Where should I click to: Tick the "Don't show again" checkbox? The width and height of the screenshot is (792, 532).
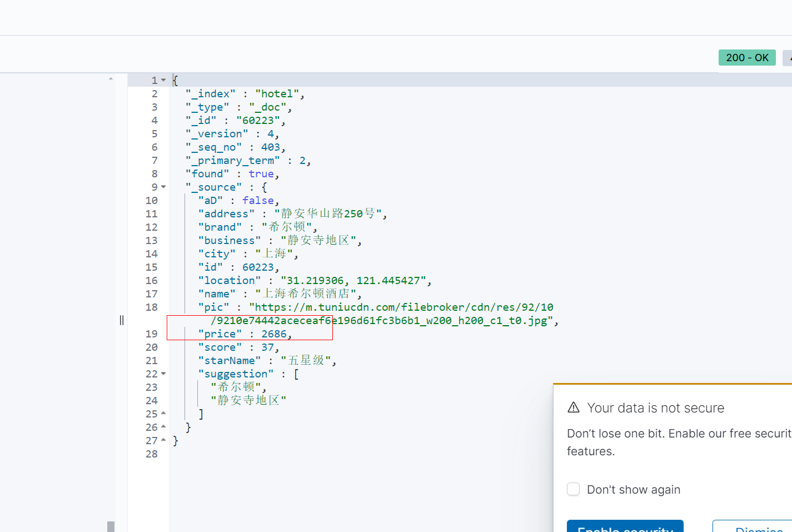[574, 489]
